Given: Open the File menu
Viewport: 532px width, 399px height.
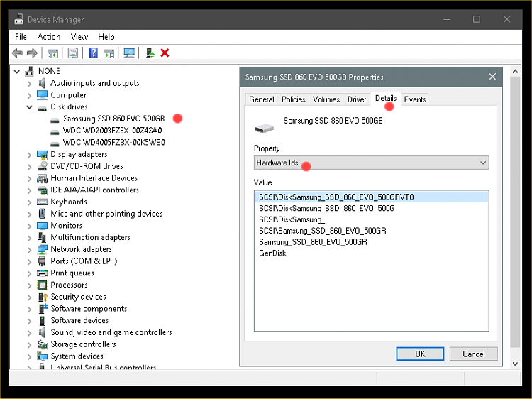Looking at the screenshot, I should tap(21, 37).
